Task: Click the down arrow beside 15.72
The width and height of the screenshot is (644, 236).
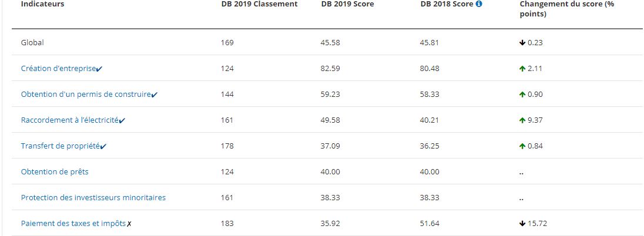Action: (522, 224)
